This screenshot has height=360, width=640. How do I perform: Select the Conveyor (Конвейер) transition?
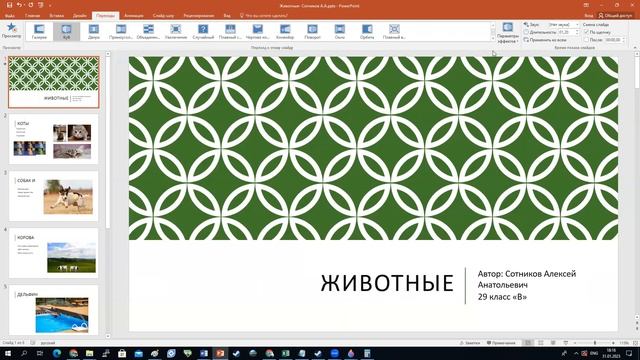coord(285,31)
